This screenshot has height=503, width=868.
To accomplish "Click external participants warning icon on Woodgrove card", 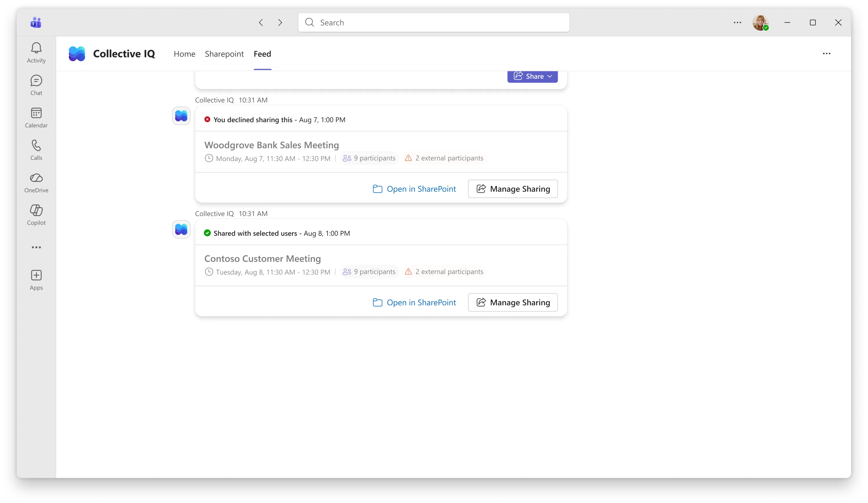I will coord(408,158).
